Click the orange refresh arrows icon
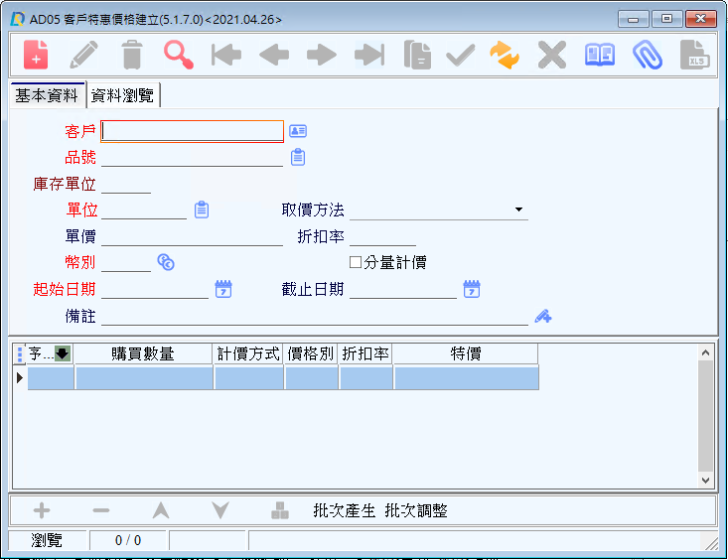This screenshot has width=728, height=560. click(505, 55)
